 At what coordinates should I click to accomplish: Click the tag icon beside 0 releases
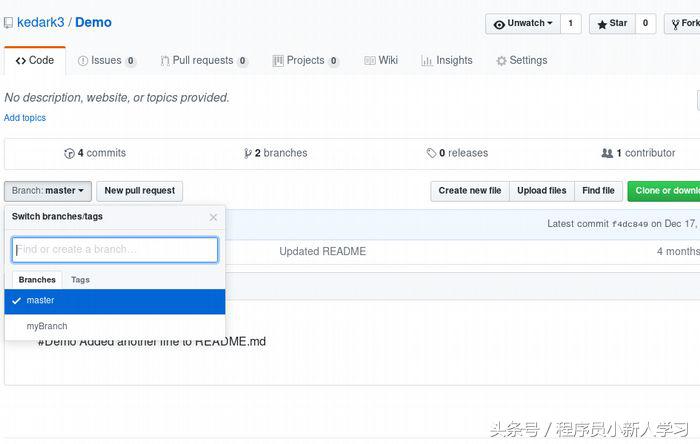(x=431, y=154)
